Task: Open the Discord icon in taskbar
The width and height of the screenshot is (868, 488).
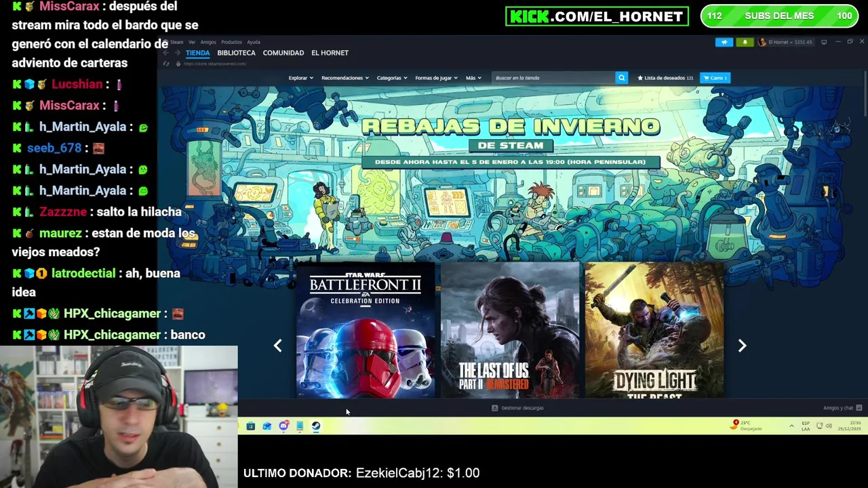Action: [x=283, y=426]
